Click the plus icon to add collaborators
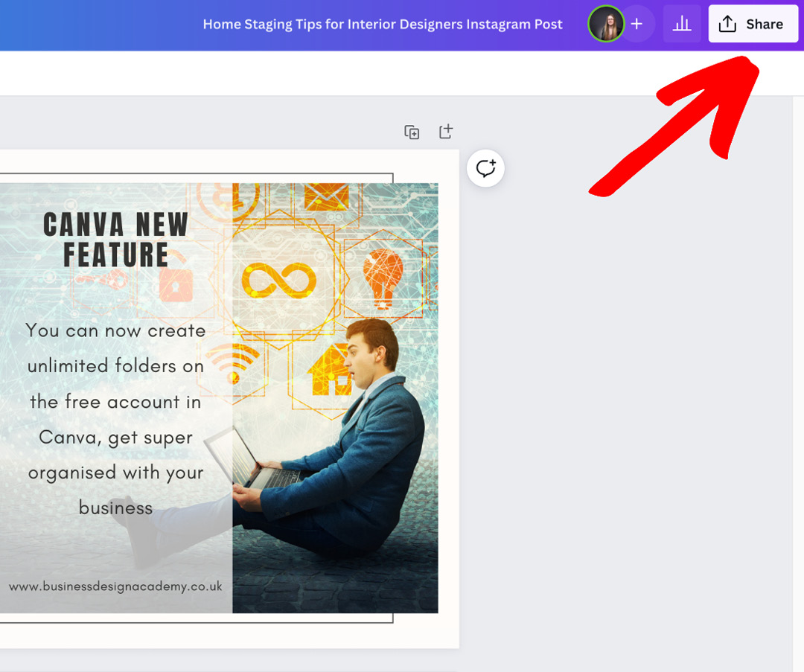Viewport: 804px width, 672px height. (636, 25)
